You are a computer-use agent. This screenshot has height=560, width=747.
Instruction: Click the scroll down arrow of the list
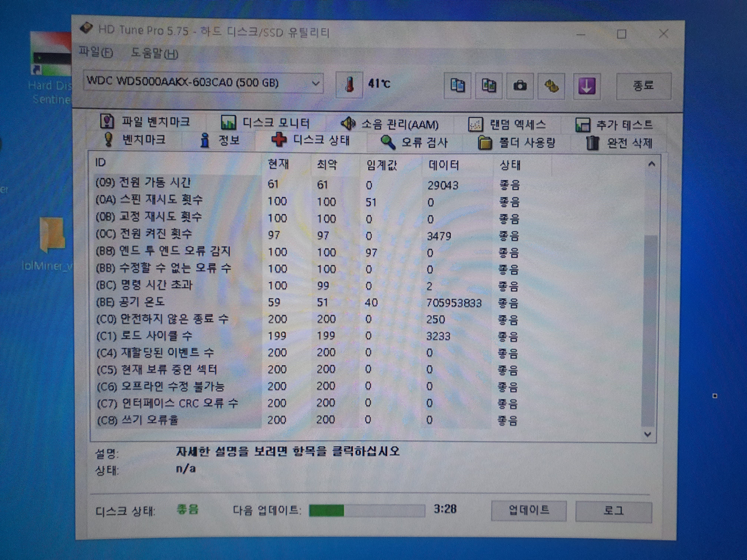tap(647, 434)
